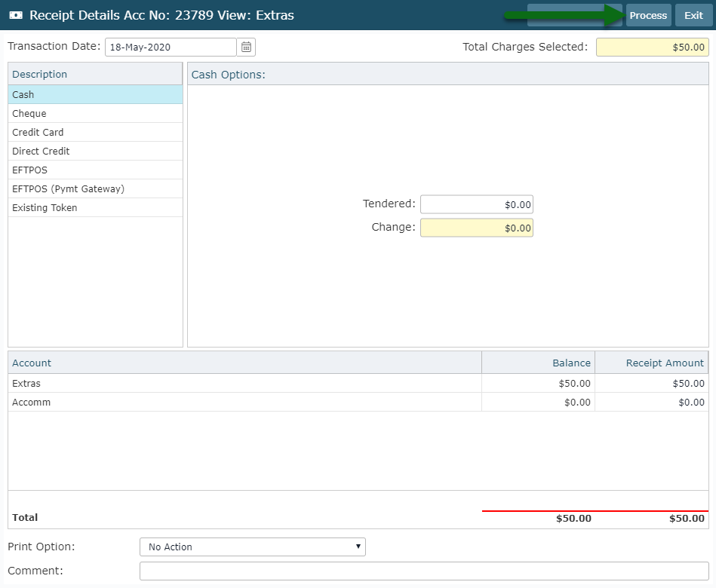
Task: Click Accomm row Receipt Amount $0.00 cell
Action: (652, 403)
